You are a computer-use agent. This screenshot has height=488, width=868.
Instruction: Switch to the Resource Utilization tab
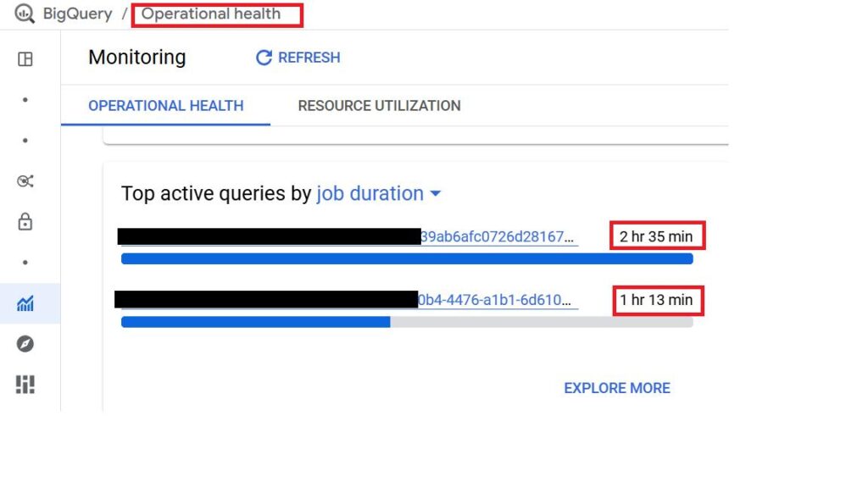[x=379, y=106]
